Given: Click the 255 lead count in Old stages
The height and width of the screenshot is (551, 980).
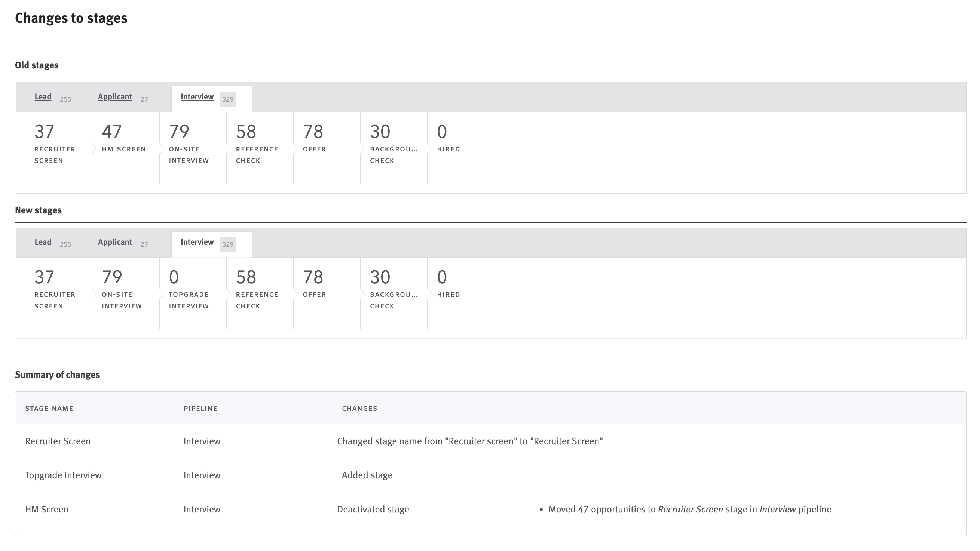Looking at the screenshot, I should click(65, 99).
